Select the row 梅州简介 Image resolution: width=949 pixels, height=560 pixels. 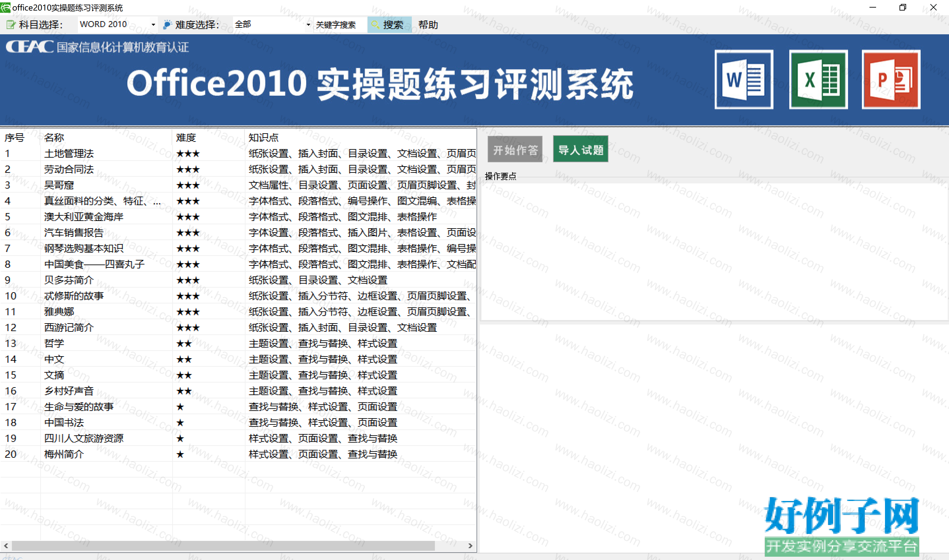coord(238,455)
